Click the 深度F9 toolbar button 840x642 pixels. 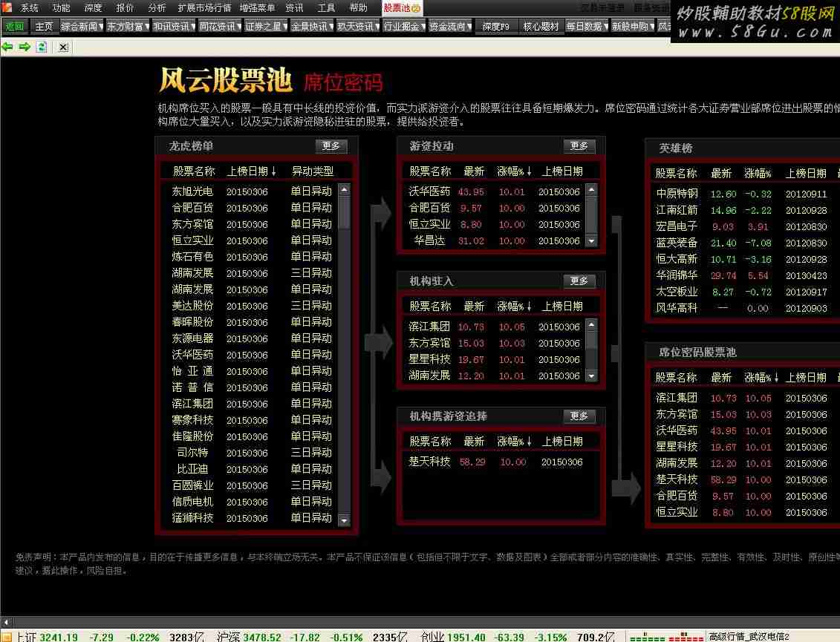point(496,26)
